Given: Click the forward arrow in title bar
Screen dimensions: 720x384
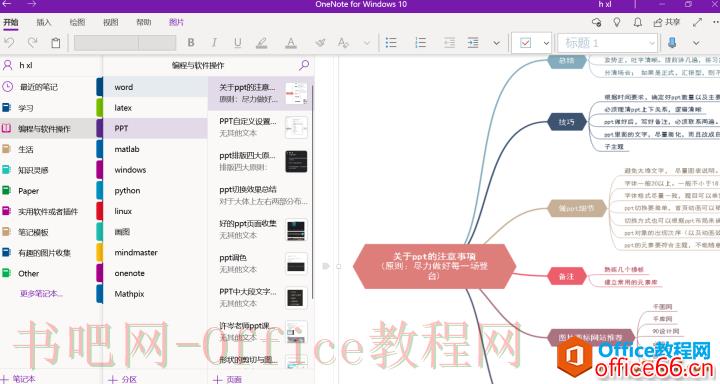Looking at the screenshot, I should click(31, 4).
